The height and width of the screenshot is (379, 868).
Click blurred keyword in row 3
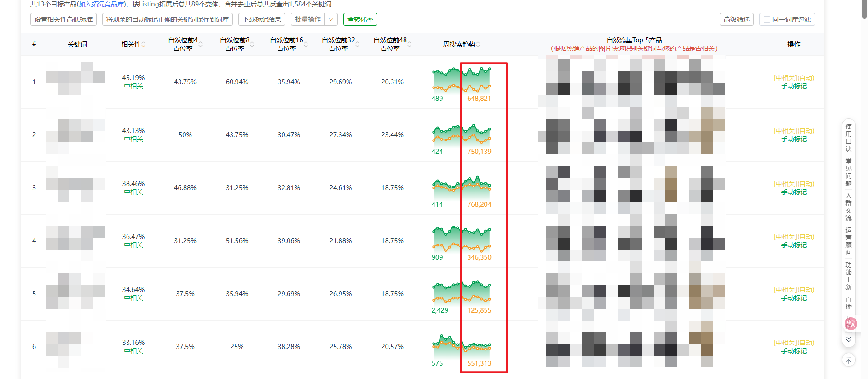tap(75, 184)
